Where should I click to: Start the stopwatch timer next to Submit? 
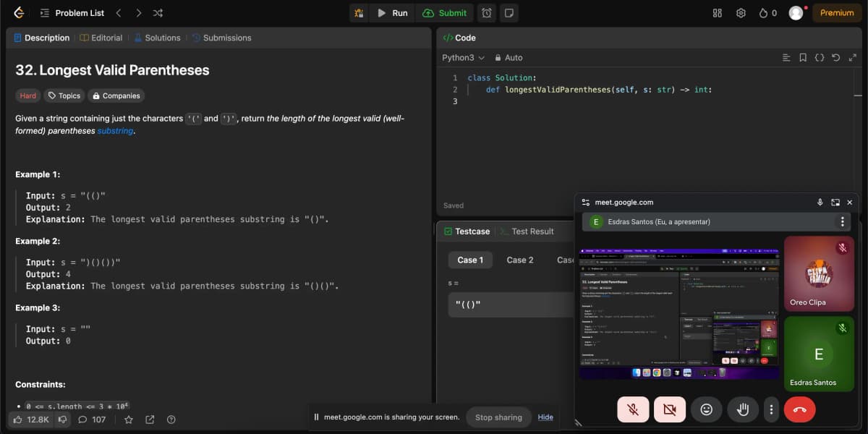(487, 12)
